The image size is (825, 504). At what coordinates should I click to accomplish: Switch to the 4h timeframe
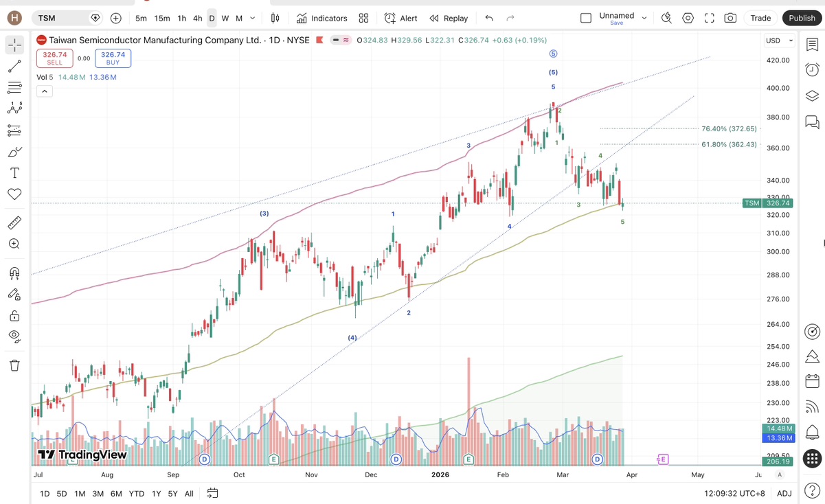(197, 18)
